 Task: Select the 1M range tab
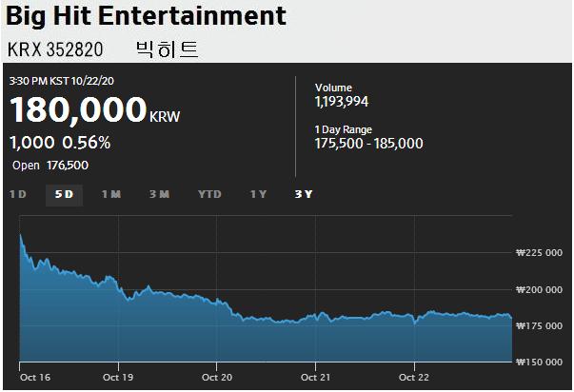pos(110,194)
